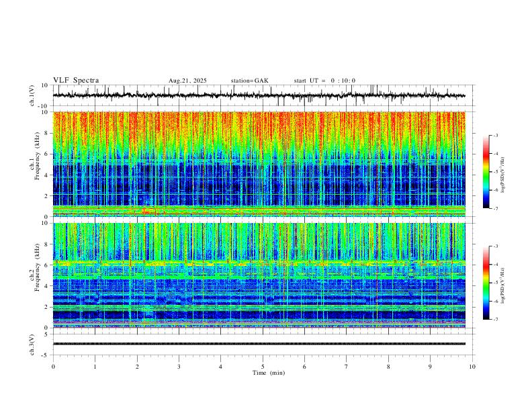Click the 'start UT = 0:10:0' text

point(324,81)
